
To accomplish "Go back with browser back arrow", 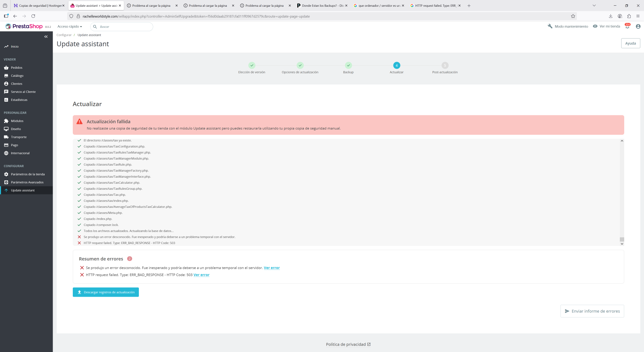I will click(x=15, y=16).
